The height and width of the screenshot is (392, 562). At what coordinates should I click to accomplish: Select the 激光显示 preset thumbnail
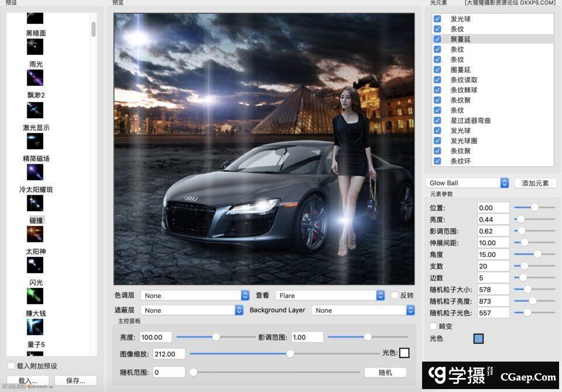tap(35, 141)
